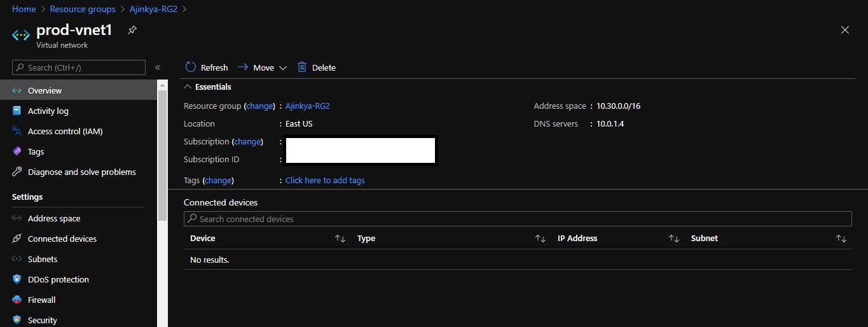Click the Delete trash icon

point(302,67)
